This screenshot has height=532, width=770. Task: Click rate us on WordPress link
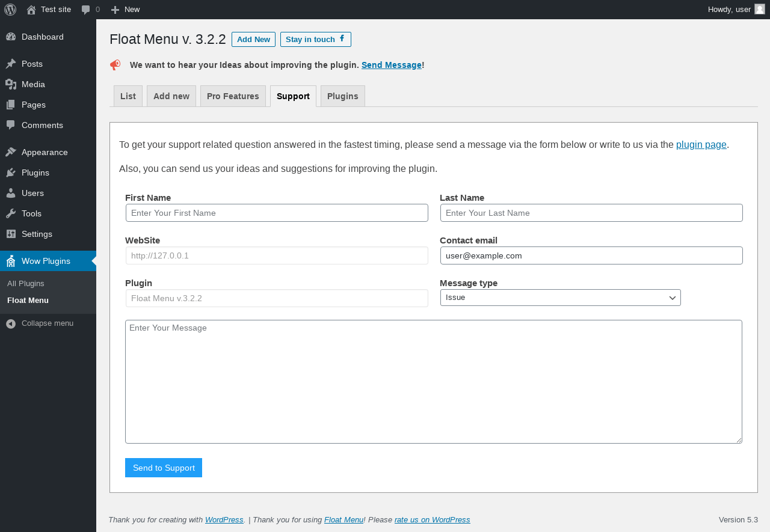click(433, 519)
